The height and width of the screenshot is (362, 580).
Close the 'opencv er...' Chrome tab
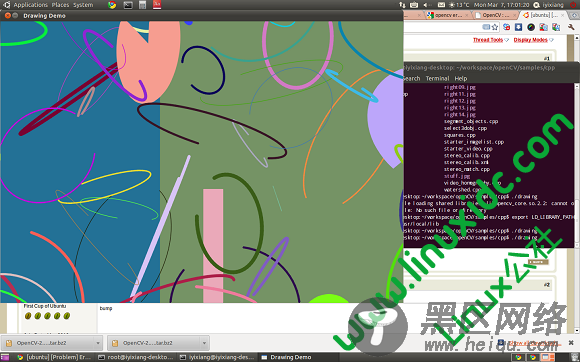[x=467, y=15]
